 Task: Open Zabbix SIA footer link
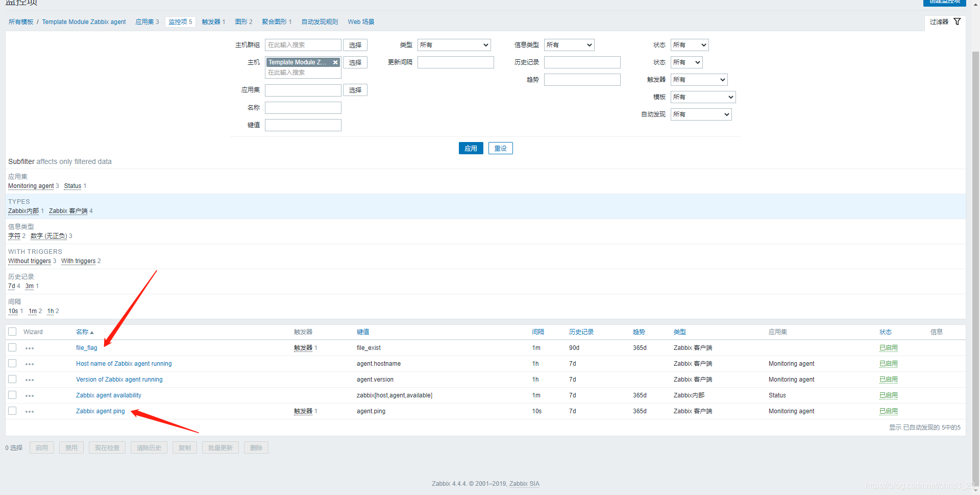coord(524,484)
